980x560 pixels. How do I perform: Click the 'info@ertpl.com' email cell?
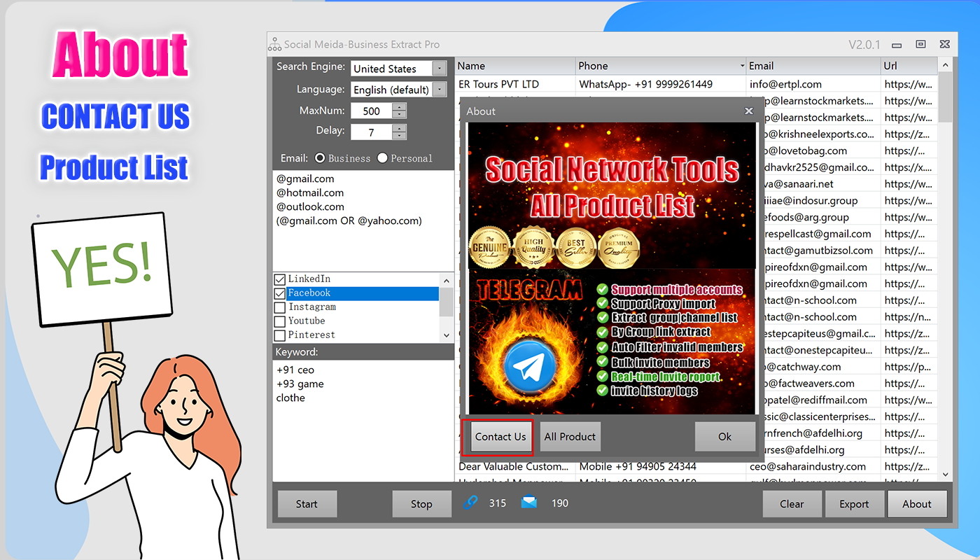click(x=813, y=84)
